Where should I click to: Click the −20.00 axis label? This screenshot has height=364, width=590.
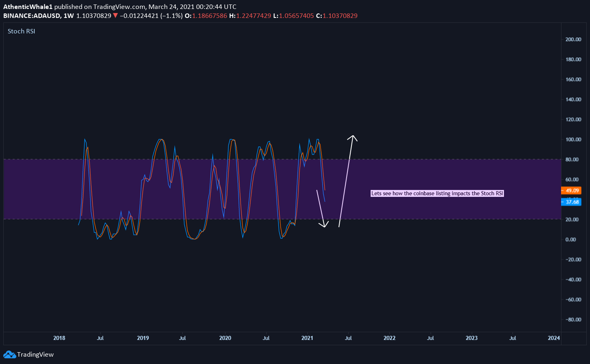pos(573,259)
